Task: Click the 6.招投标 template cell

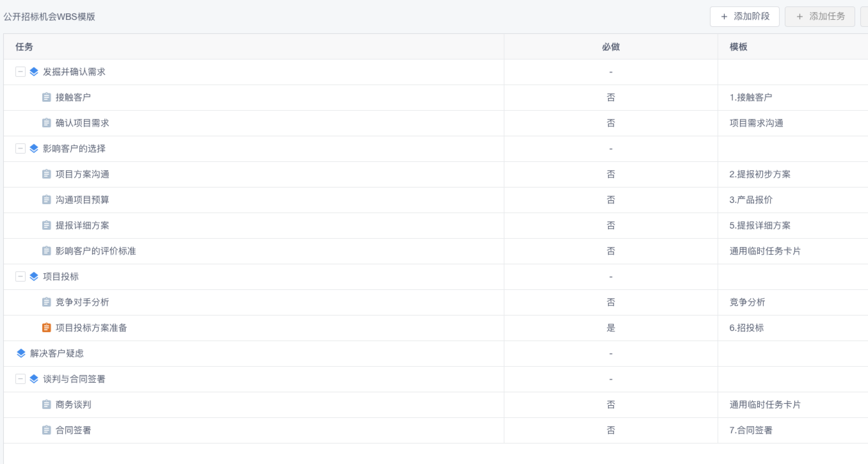Action: (x=746, y=328)
